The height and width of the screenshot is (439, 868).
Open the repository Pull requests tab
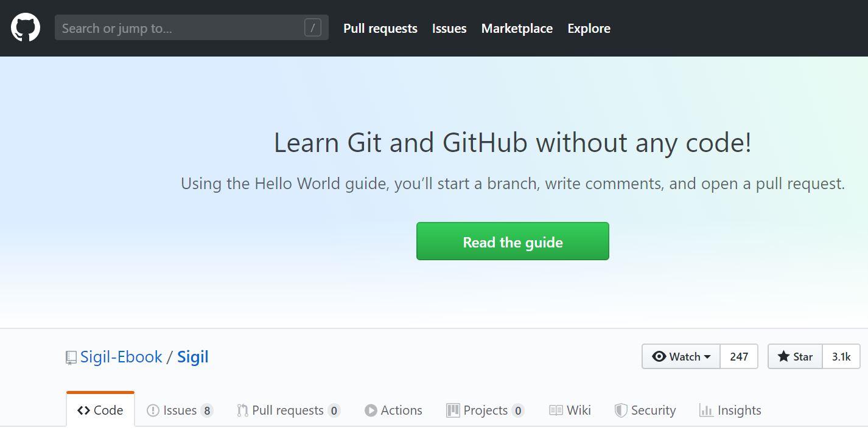click(288, 410)
